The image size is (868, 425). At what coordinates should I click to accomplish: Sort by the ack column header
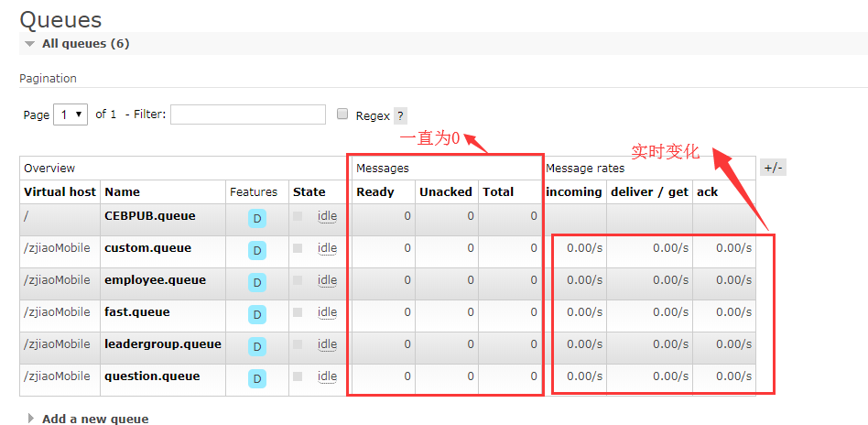click(708, 192)
